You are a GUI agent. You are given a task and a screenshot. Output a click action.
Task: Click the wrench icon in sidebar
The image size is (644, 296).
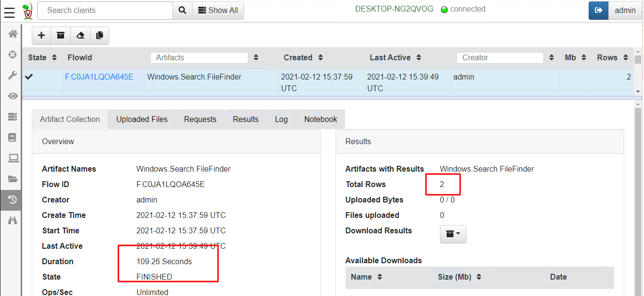[x=13, y=75]
